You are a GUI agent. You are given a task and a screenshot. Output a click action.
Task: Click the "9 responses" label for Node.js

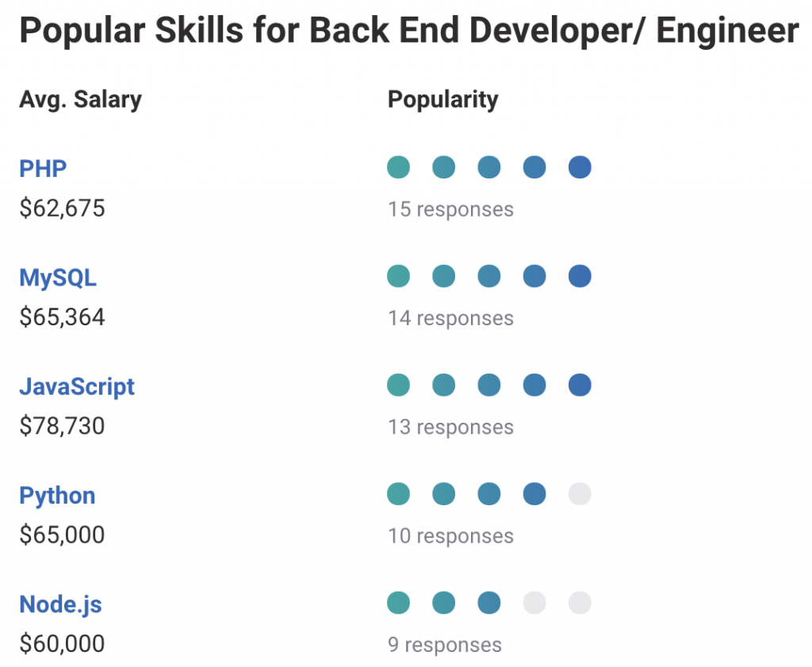coord(444,645)
